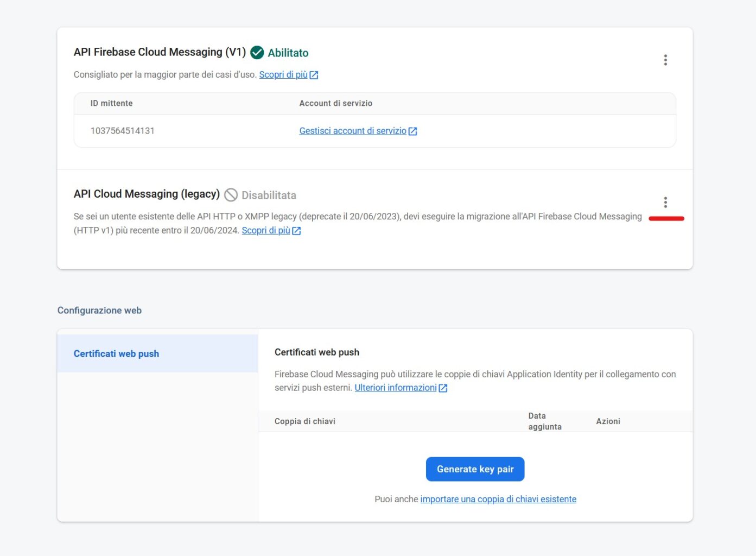Open the options menu for API Cloud Messaging (legacy)
The width and height of the screenshot is (756, 556).
(x=665, y=201)
